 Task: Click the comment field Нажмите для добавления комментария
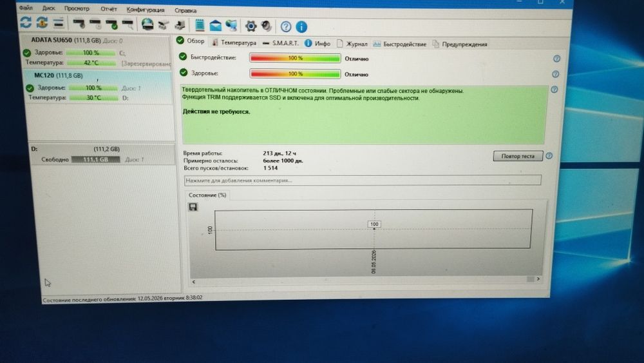362,180
